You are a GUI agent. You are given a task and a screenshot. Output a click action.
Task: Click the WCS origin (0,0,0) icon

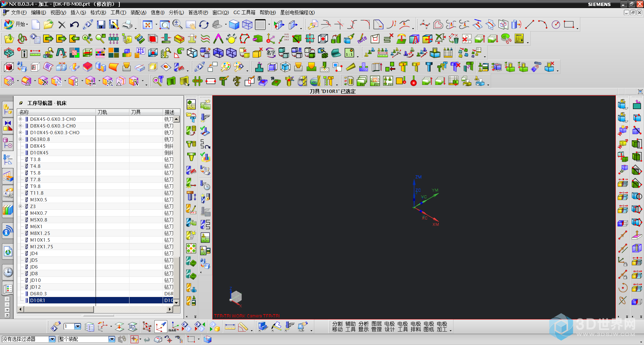pos(174,327)
